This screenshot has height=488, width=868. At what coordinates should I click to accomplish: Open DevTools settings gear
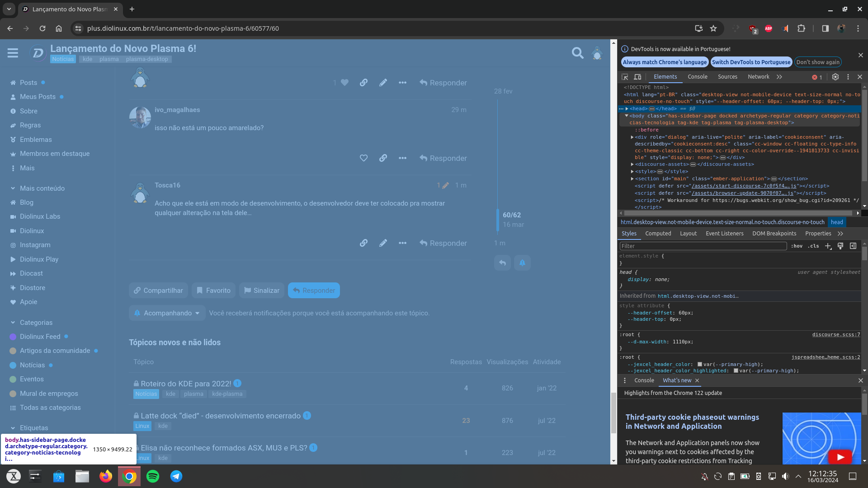[x=835, y=77]
